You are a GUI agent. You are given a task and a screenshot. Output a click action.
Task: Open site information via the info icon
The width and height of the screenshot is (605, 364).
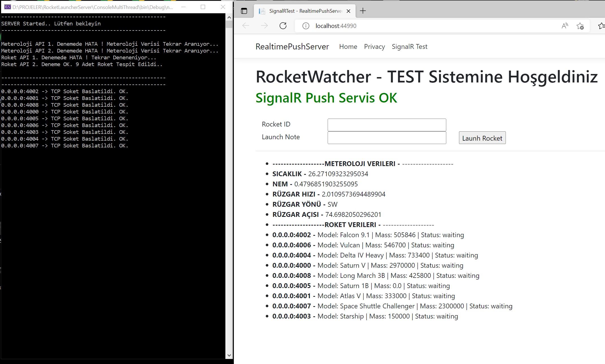305,26
